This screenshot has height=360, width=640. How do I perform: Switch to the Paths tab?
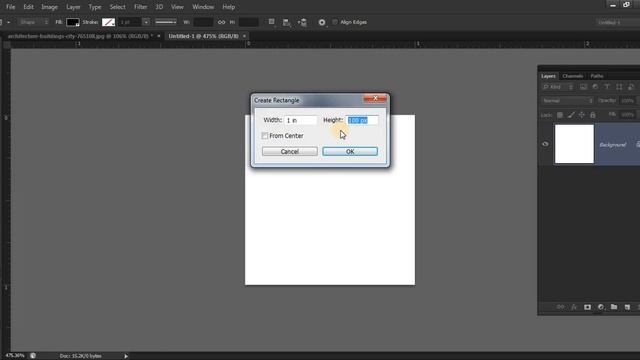pyautogui.click(x=597, y=76)
